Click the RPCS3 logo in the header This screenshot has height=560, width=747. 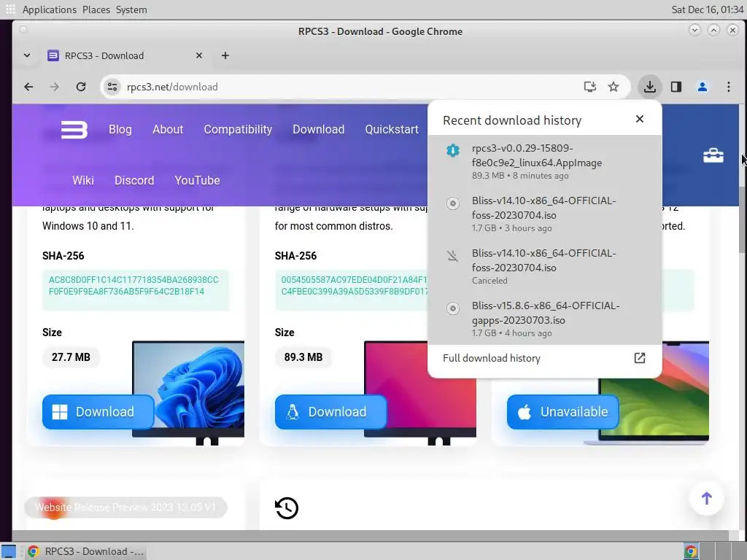click(x=74, y=130)
